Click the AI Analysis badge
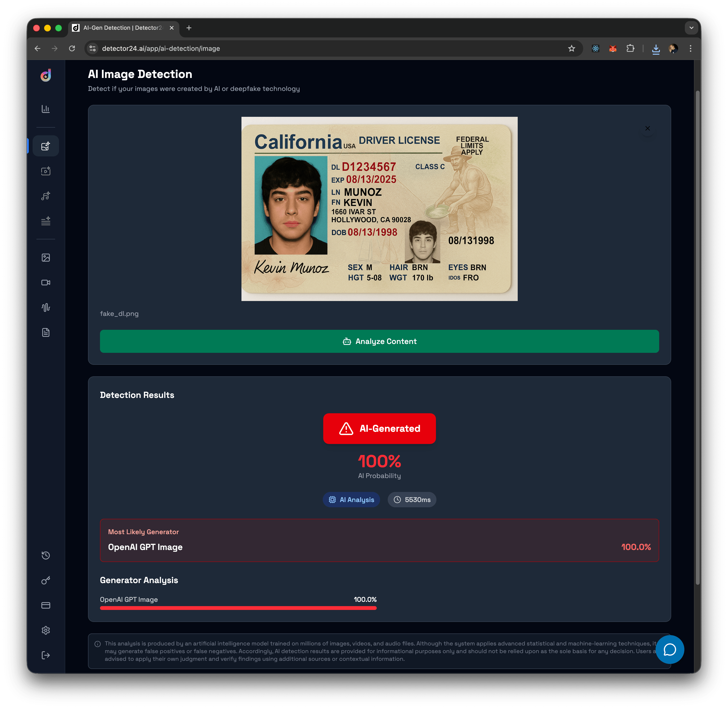Image resolution: width=728 pixels, height=709 pixels. [x=351, y=500]
